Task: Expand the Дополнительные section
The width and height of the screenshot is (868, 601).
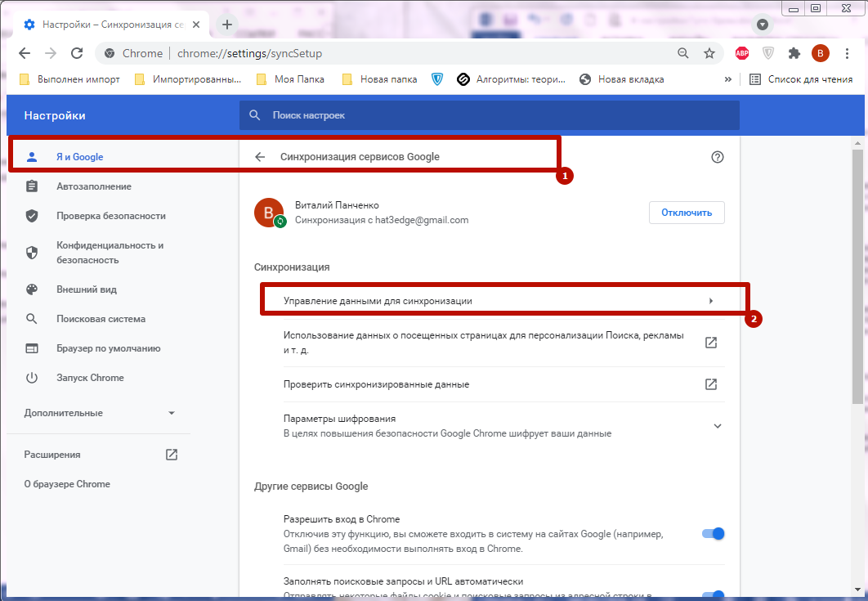Action: pos(100,413)
